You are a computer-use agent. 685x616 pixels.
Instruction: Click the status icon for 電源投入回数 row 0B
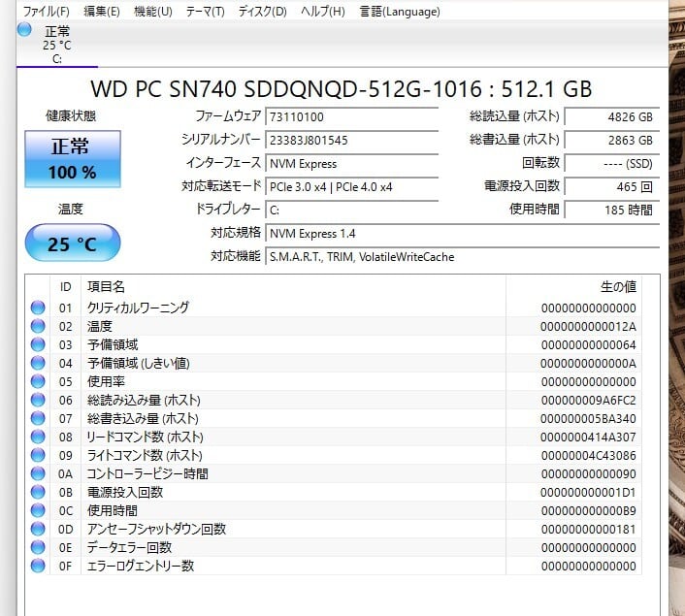(x=38, y=492)
